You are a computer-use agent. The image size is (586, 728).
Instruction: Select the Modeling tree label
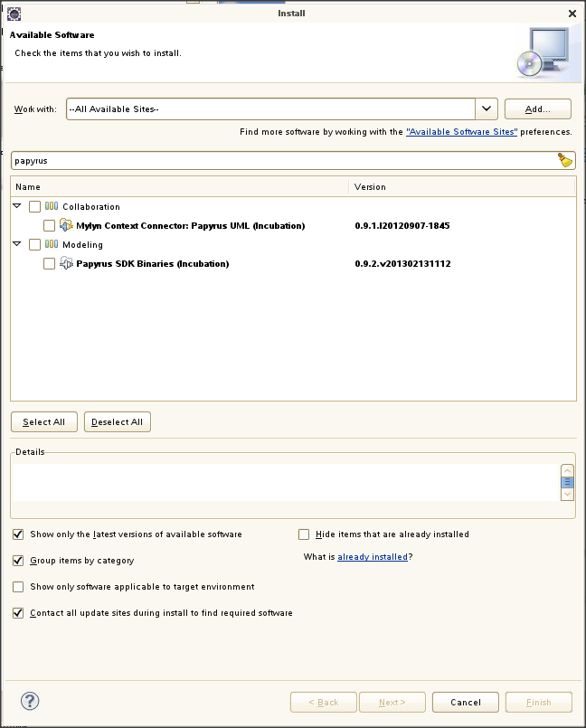click(x=82, y=245)
